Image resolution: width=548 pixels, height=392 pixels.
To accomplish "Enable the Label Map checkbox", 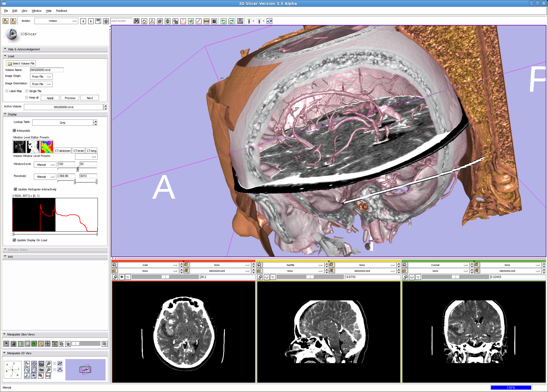I will pyautogui.click(x=7, y=91).
